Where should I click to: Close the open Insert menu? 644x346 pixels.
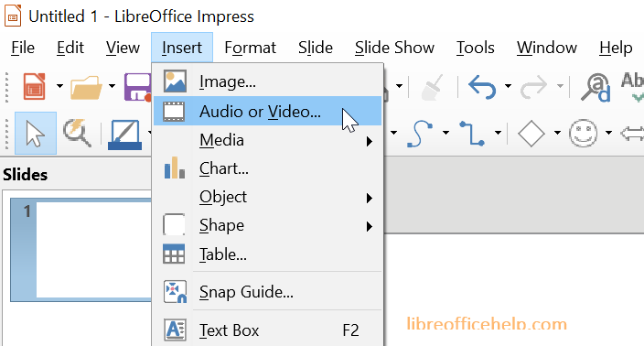[182, 48]
